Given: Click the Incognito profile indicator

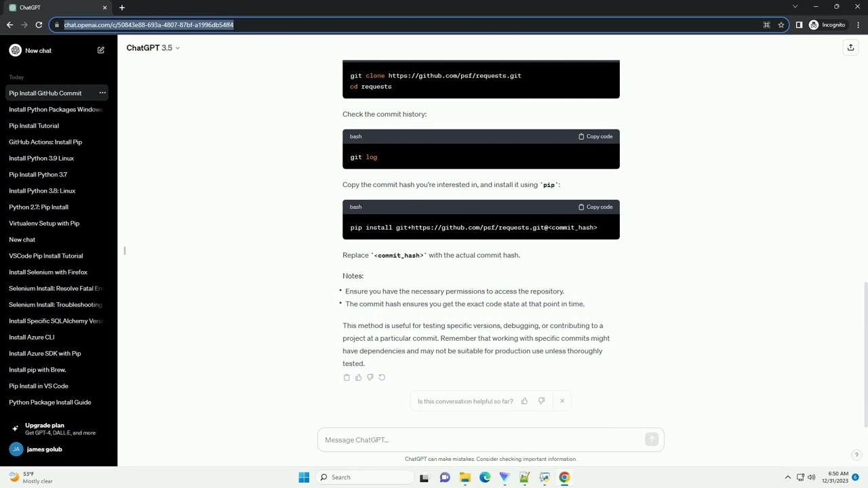Looking at the screenshot, I should [827, 25].
